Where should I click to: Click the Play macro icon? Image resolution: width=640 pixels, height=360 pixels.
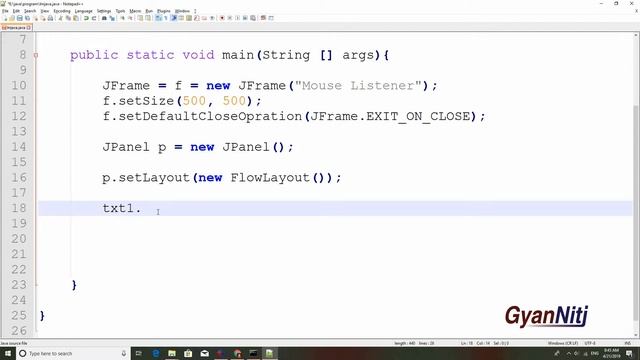pyautogui.click(x=237, y=18)
